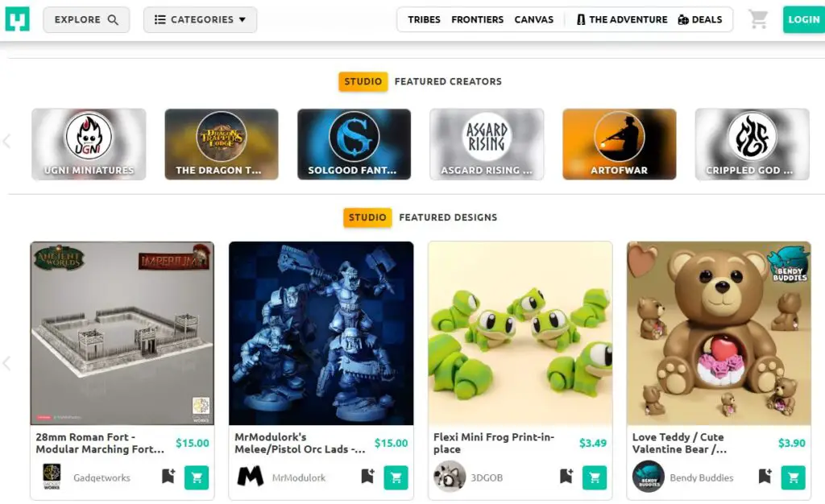Open the Tribes menu item
825x504 pixels.
click(x=424, y=19)
